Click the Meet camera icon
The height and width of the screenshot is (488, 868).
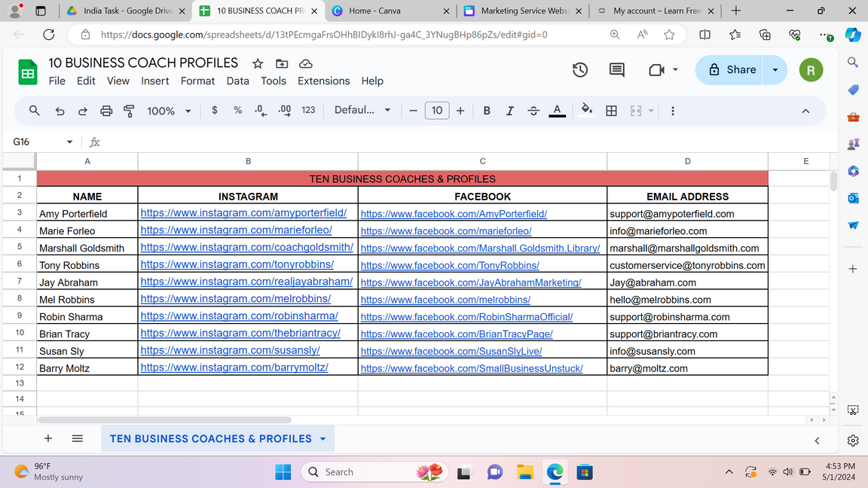[x=656, y=70]
